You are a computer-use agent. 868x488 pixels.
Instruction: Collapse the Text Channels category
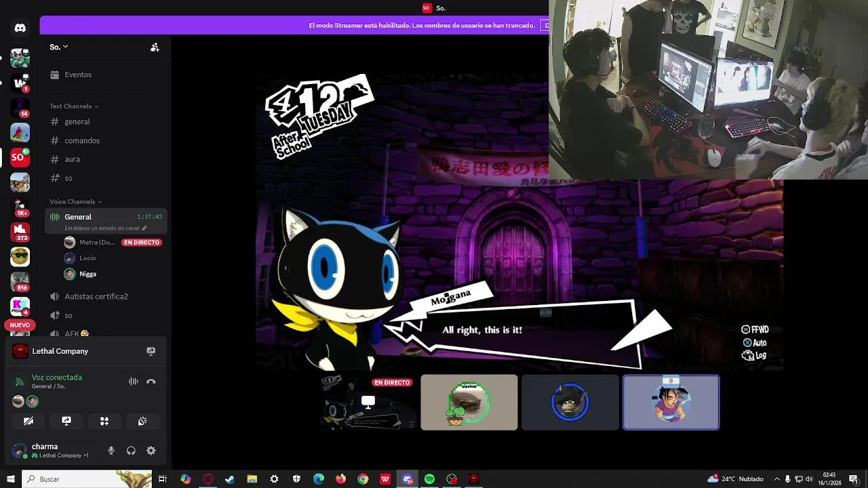pos(74,106)
